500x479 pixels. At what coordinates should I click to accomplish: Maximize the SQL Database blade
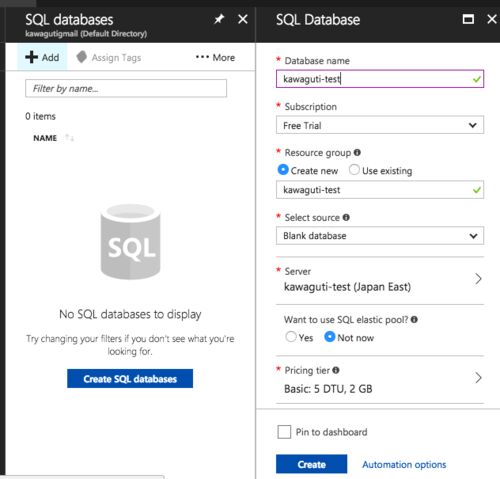click(x=468, y=19)
